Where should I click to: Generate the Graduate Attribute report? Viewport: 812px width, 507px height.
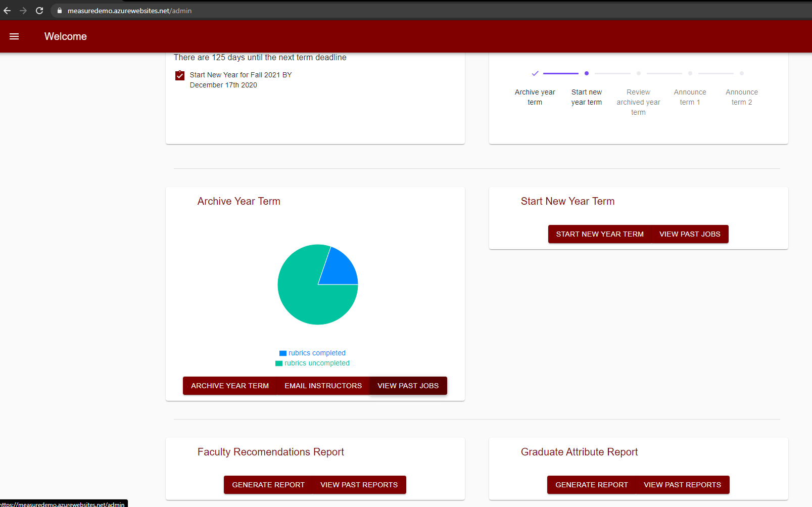coord(592,485)
